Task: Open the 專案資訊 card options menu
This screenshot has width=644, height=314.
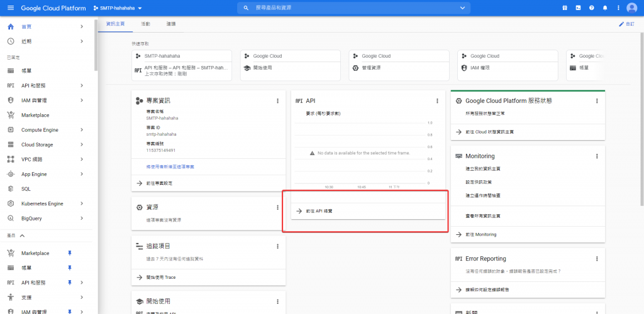Action: tap(277, 101)
